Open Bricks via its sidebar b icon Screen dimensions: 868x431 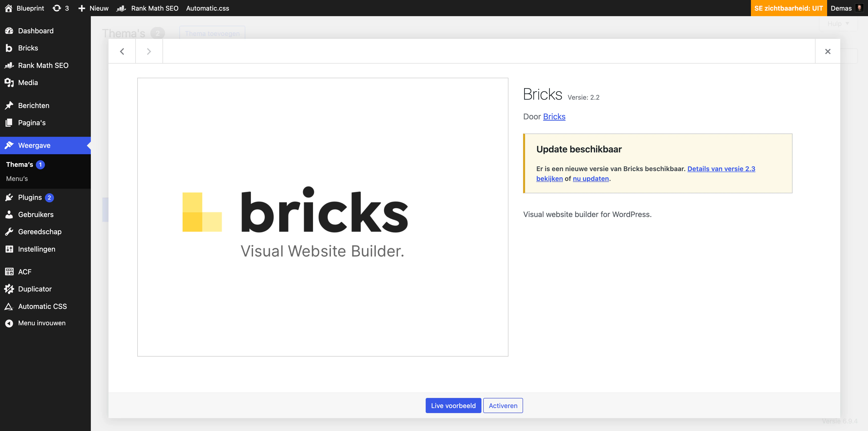(9, 48)
